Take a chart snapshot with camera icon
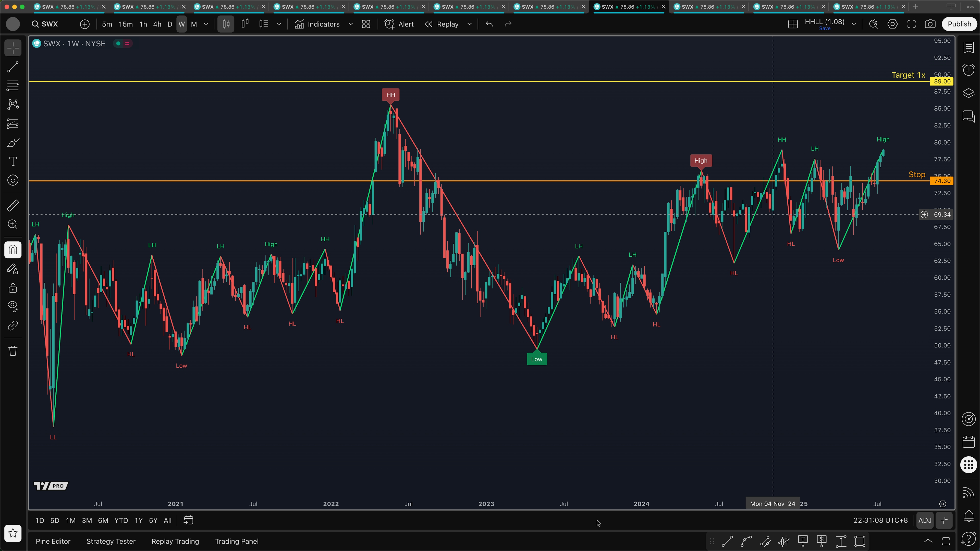Image resolution: width=980 pixels, height=551 pixels. point(930,24)
